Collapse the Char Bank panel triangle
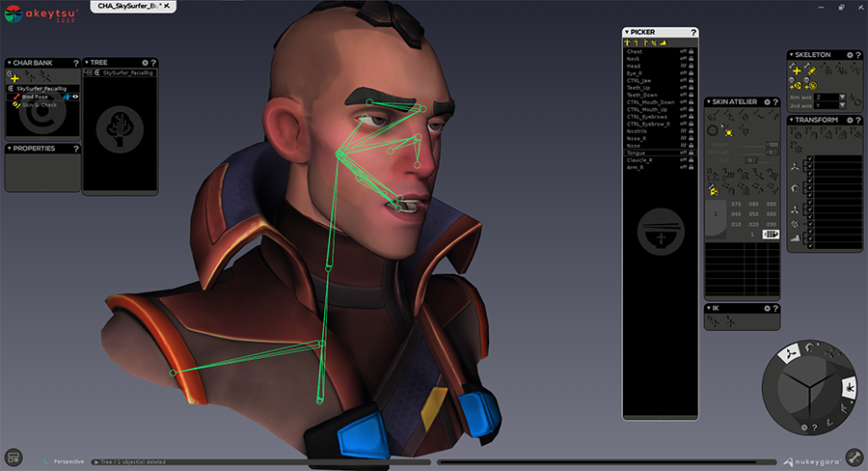 click(x=9, y=63)
